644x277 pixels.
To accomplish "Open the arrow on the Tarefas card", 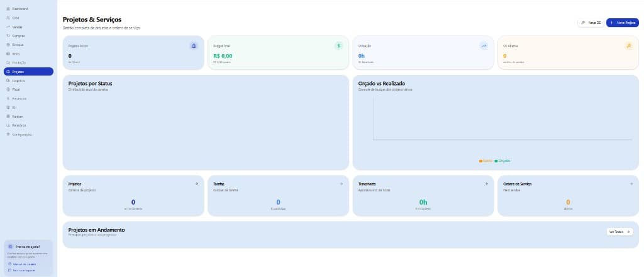I will (341, 184).
